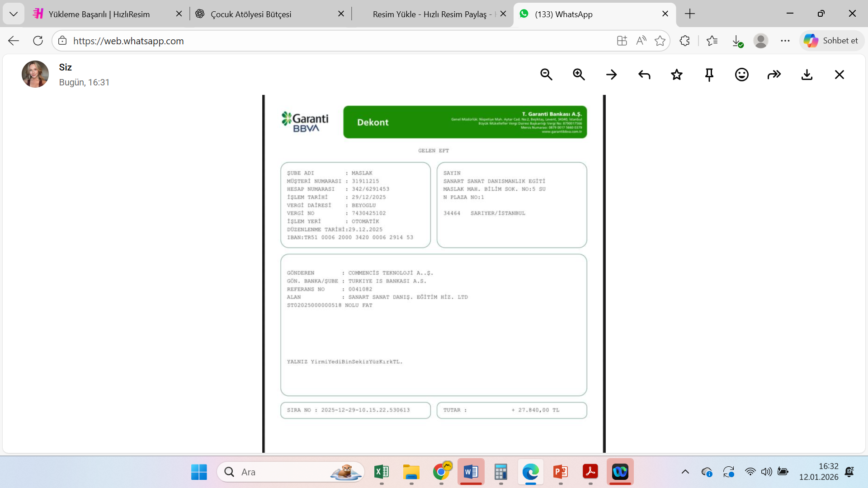This screenshot has width=868, height=488.
Task: Star the image message
Action: coord(677,75)
